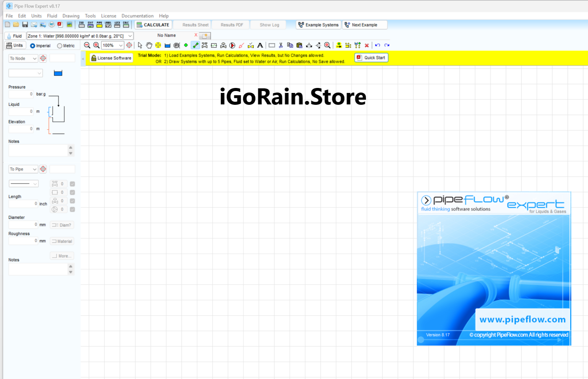
Task: Click the Print icon in toolbar
Action: click(x=52, y=24)
